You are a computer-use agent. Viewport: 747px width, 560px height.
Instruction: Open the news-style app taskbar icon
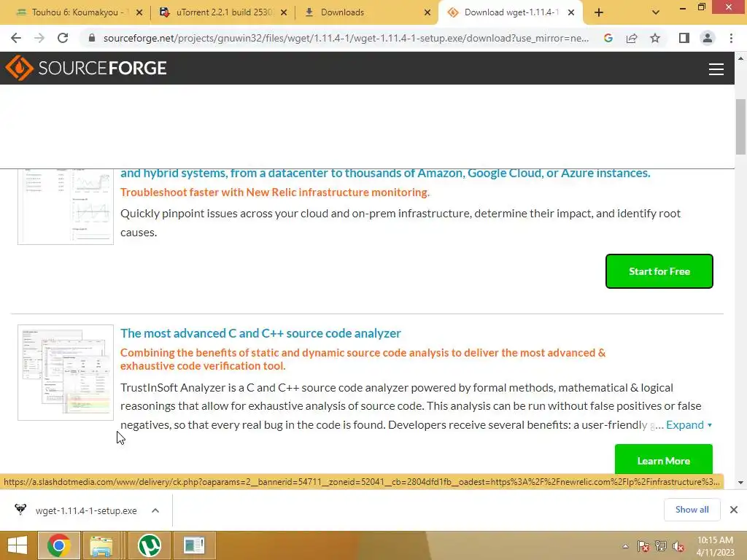click(x=194, y=545)
